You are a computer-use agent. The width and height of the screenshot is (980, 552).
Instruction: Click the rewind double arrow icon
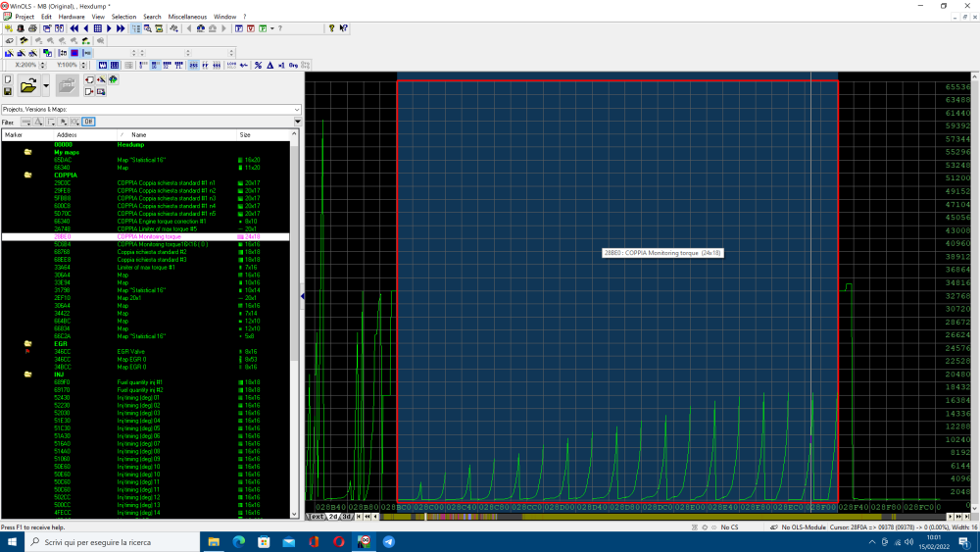(x=73, y=28)
